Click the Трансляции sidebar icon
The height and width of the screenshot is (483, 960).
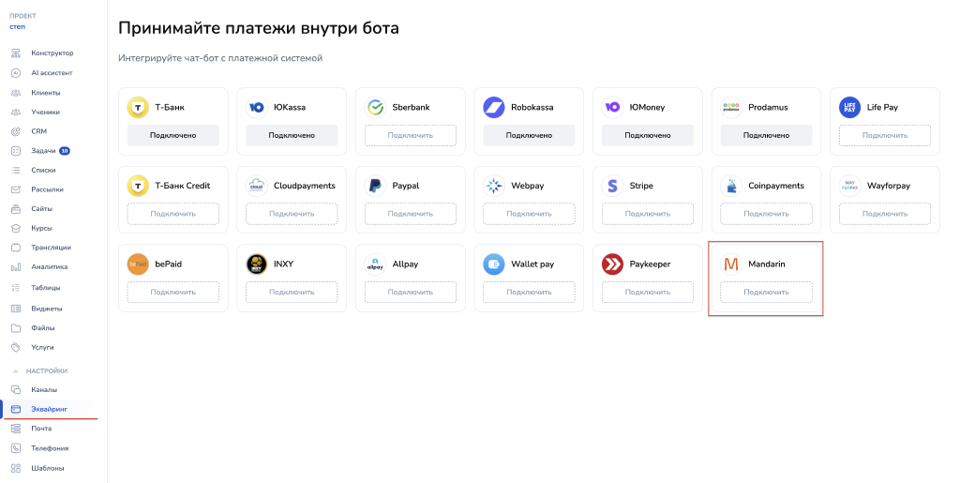[x=16, y=248]
